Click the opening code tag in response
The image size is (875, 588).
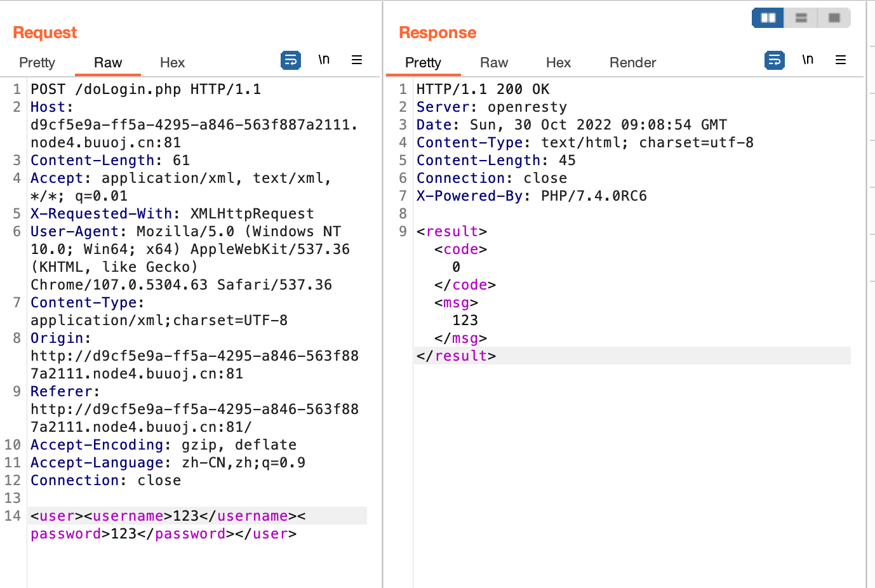(461, 250)
